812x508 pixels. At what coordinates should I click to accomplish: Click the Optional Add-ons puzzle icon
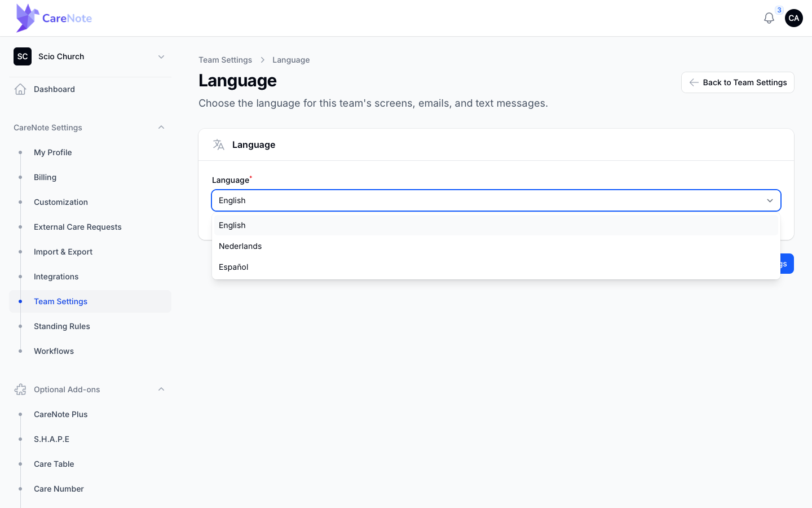[20, 389]
